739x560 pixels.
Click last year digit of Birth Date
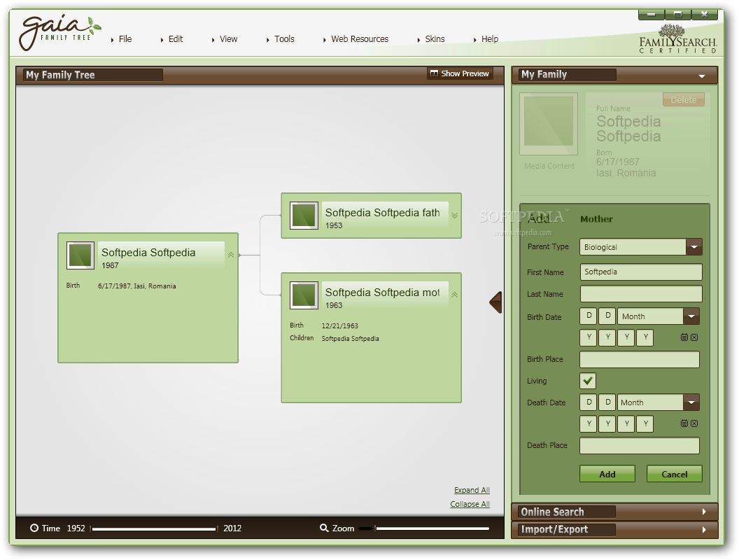click(x=645, y=337)
